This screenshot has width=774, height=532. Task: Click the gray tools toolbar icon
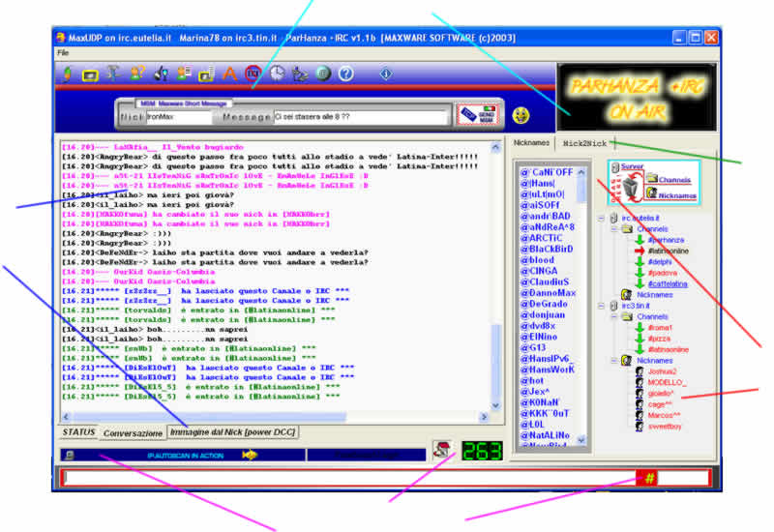pos(113,74)
